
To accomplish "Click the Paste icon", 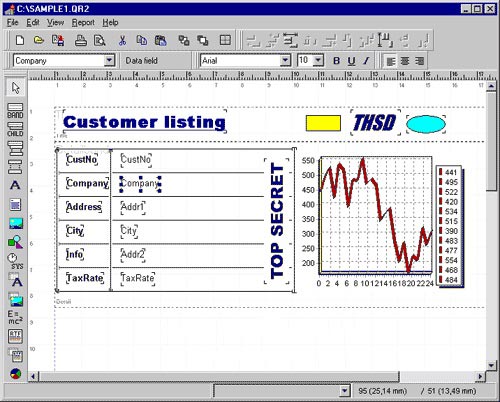I will (161, 41).
